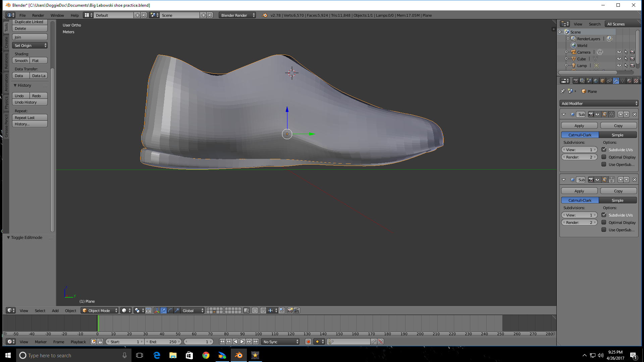Open the Add Modifier dropdown

coord(599,104)
